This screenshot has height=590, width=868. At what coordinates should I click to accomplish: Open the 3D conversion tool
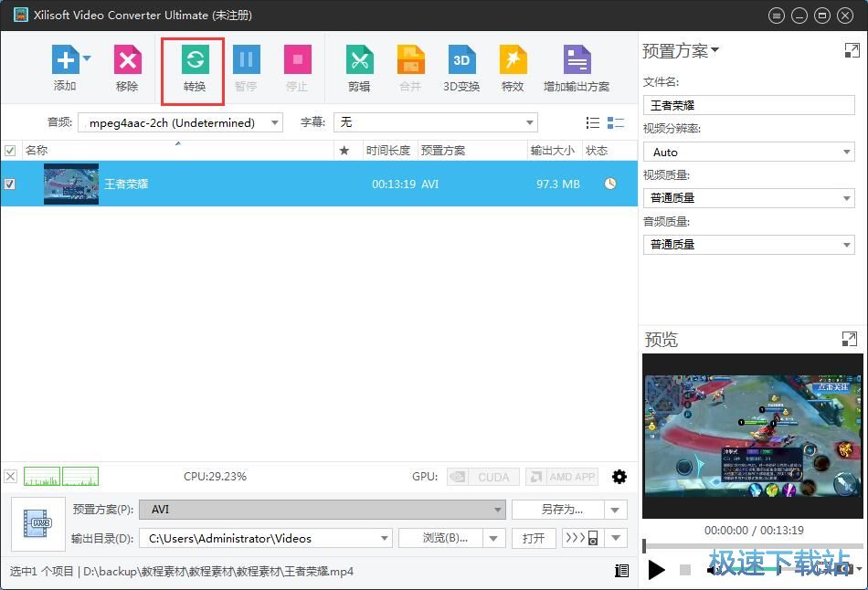(x=461, y=61)
